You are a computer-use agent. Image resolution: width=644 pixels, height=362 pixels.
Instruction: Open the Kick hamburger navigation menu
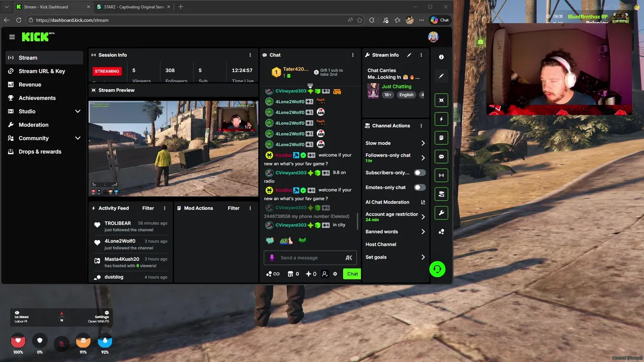point(12,37)
